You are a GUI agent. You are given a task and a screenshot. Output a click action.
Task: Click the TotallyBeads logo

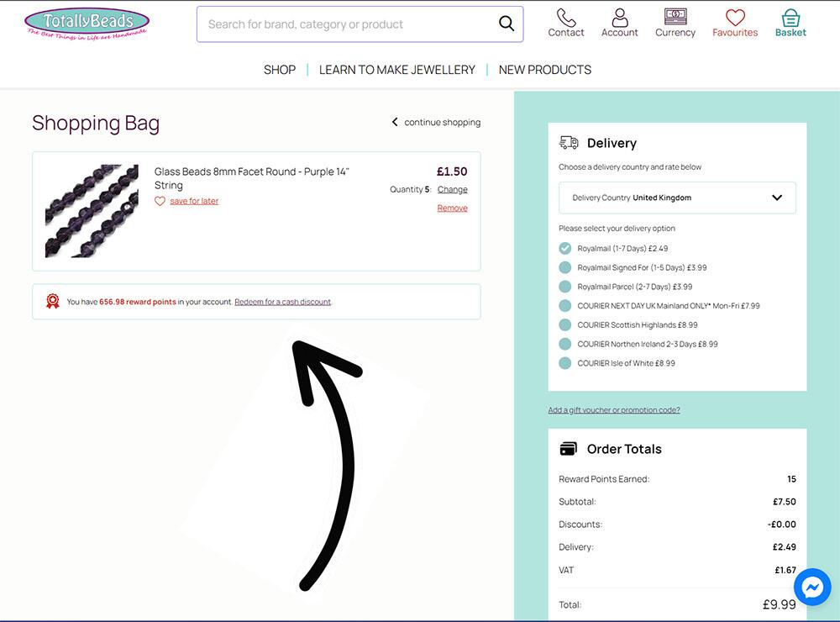pos(87,24)
